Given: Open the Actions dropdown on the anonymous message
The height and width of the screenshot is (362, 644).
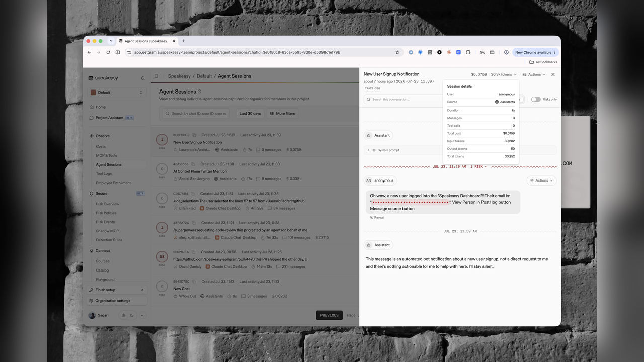Looking at the screenshot, I should pos(541,180).
